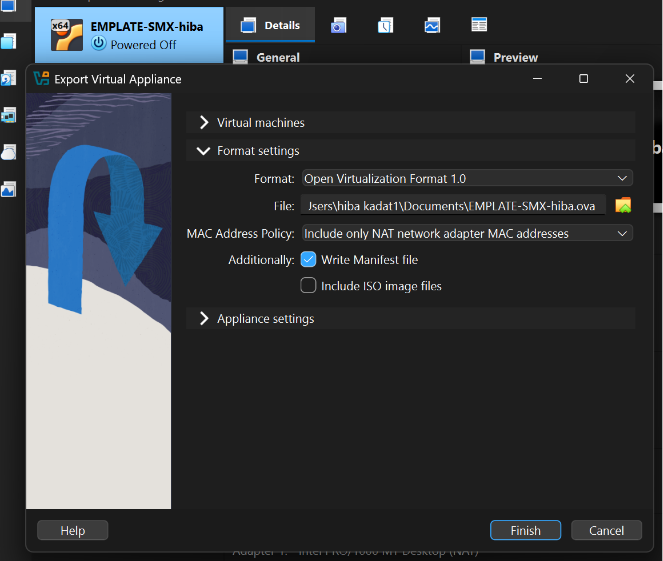Cancel the export dialog
Image resolution: width=663 pixels, height=561 pixels.
(606, 530)
